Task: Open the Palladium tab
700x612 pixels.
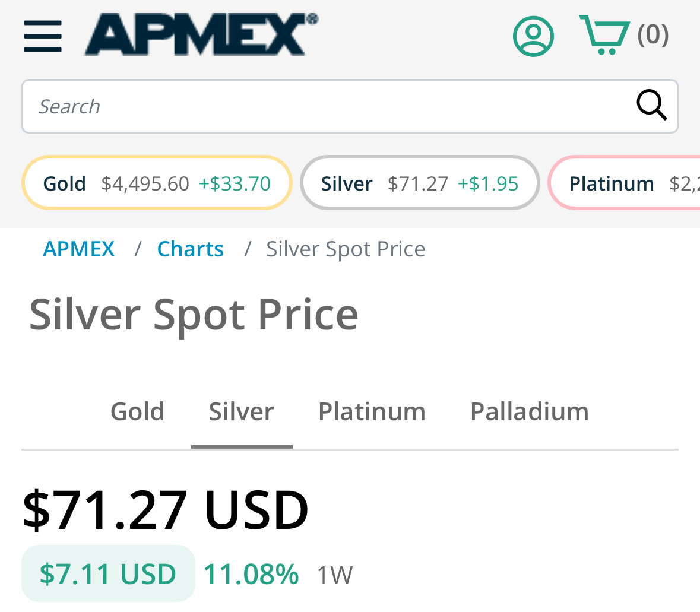Action: [529, 411]
